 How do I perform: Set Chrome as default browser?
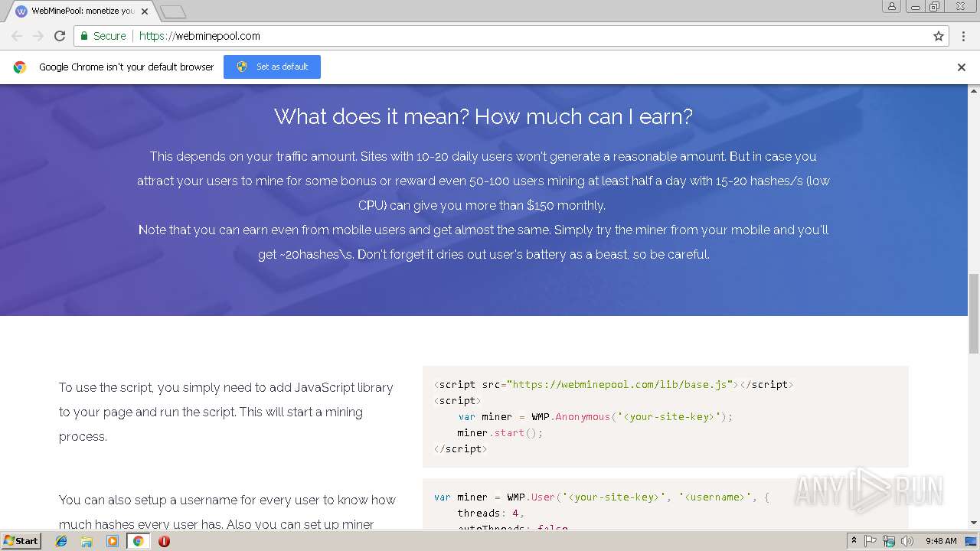272,67
